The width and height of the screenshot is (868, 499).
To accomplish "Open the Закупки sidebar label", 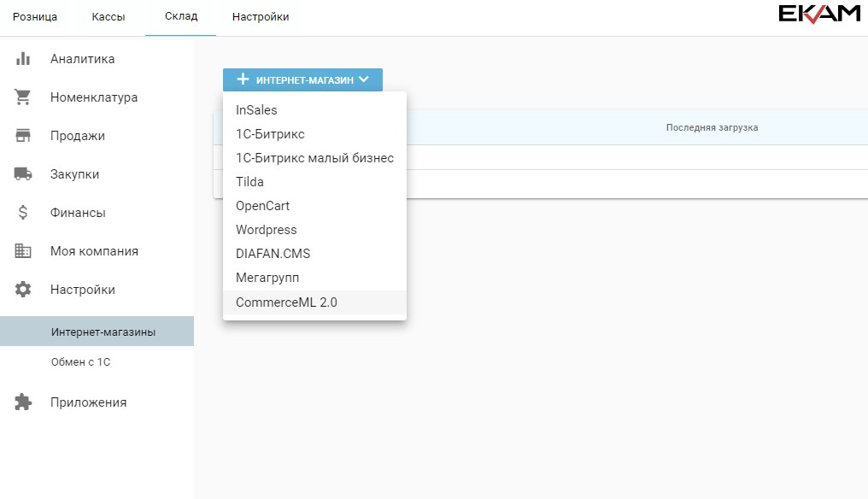I will coord(74,174).
